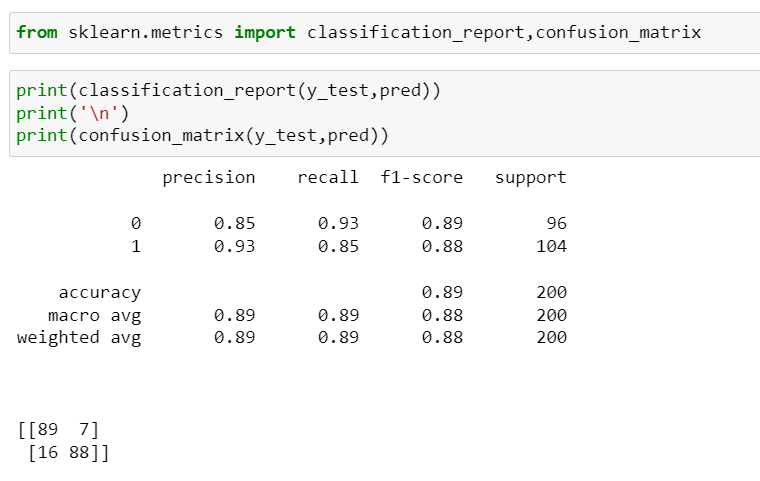Image resolution: width=760 pixels, height=481 pixels.
Task: Click the 'weighted avg' row label
Action: 79,338
